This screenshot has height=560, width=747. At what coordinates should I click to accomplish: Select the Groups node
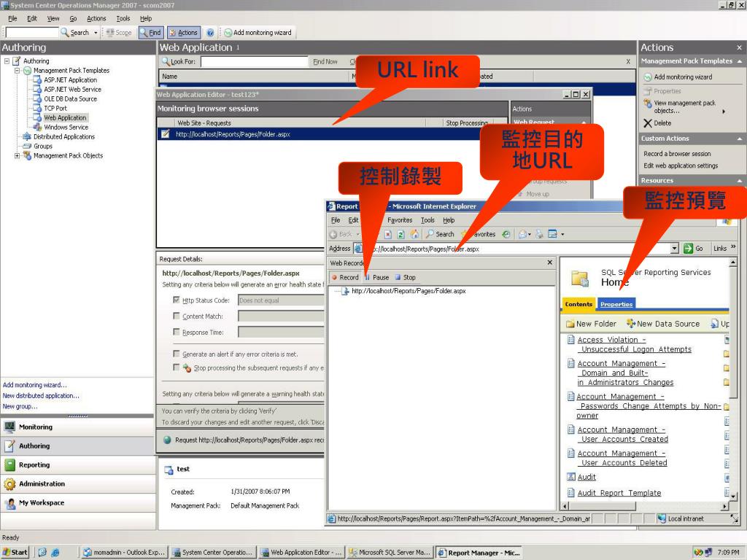tap(43, 146)
